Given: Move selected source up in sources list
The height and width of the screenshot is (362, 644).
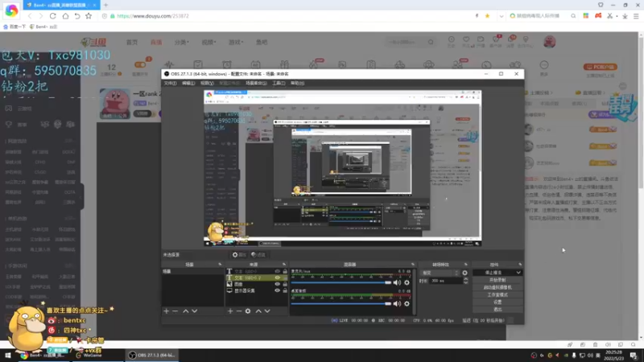Looking at the screenshot, I should (258, 311).
